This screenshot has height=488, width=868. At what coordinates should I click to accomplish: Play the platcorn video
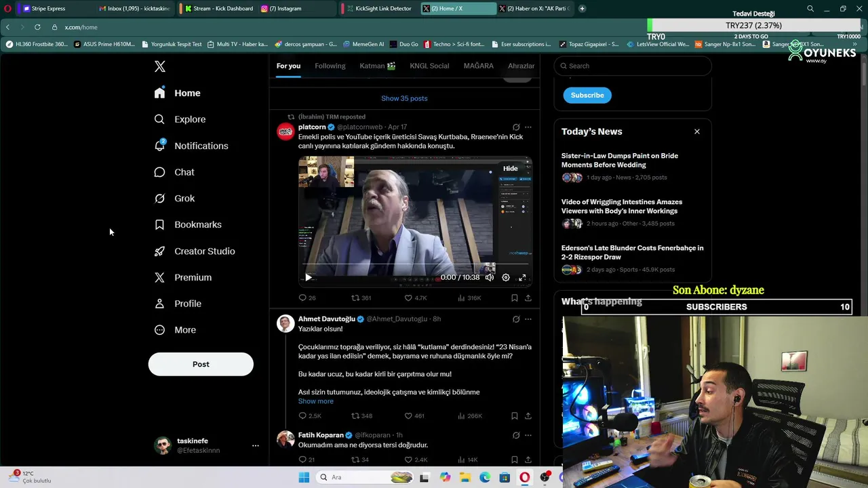tap(309, 277)
